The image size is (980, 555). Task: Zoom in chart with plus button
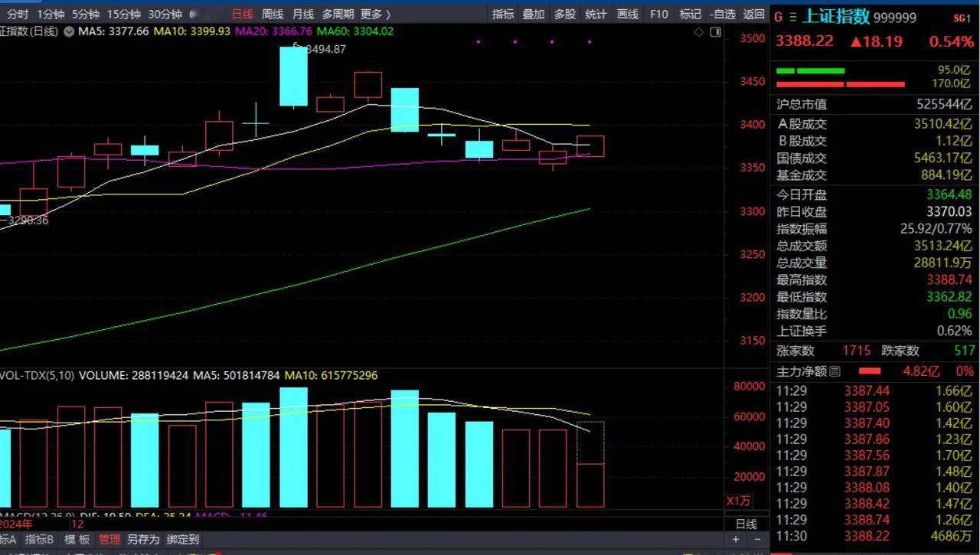pos(736,539)
